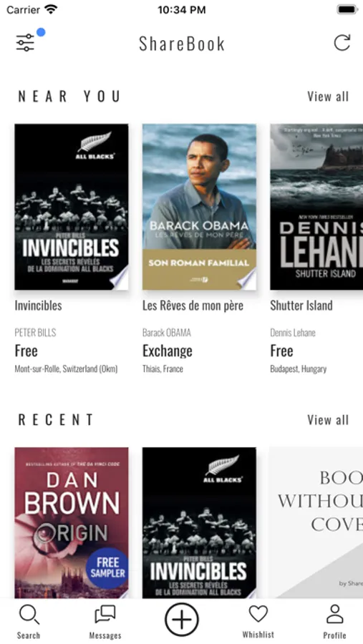
Task: View all books in Recent
Action: [328, 420]
